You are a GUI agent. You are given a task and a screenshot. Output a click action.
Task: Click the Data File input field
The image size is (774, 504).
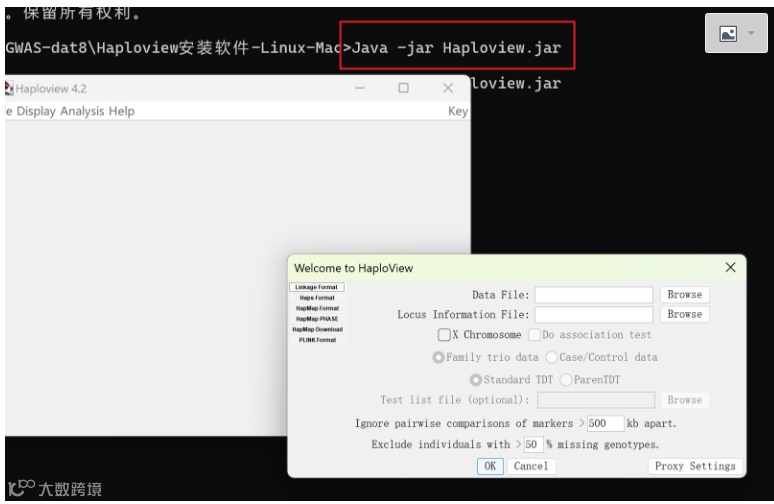594,295
